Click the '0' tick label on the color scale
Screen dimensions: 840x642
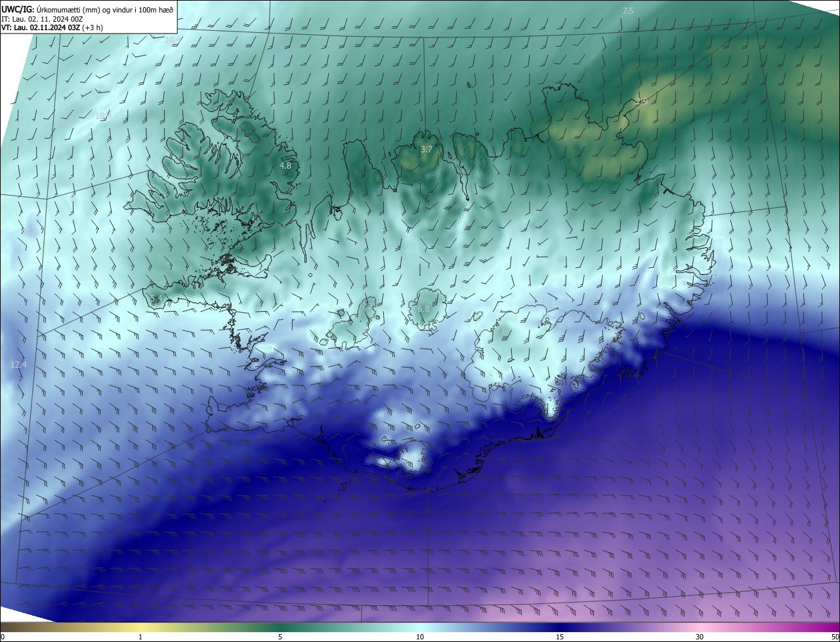tap(3, 637)
